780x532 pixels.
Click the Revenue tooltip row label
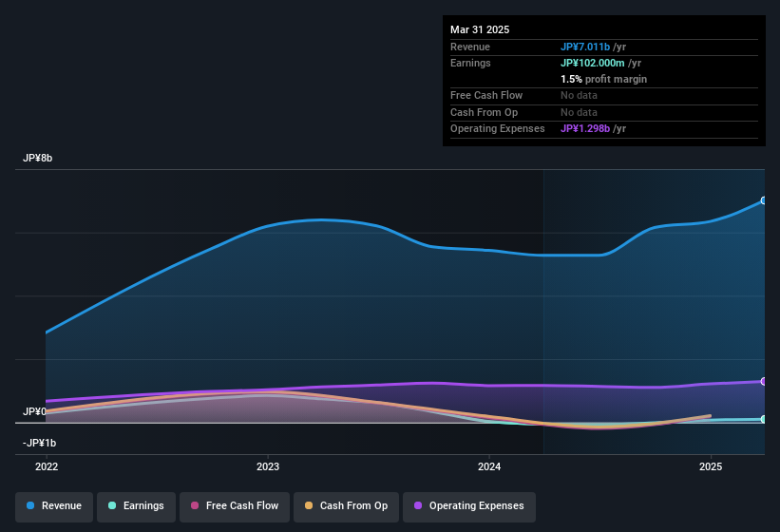tap(470, 47)
